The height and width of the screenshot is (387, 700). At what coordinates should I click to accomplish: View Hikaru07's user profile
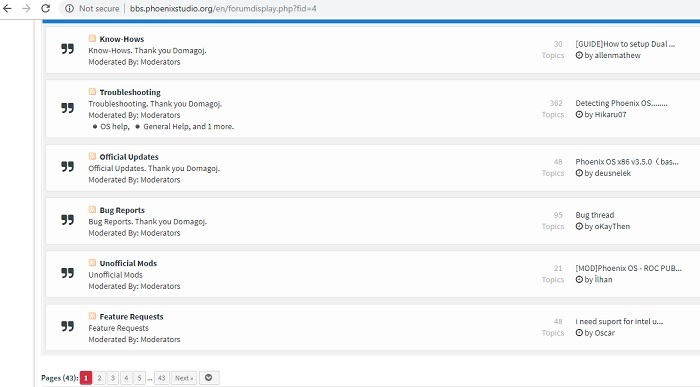point(610,114)
